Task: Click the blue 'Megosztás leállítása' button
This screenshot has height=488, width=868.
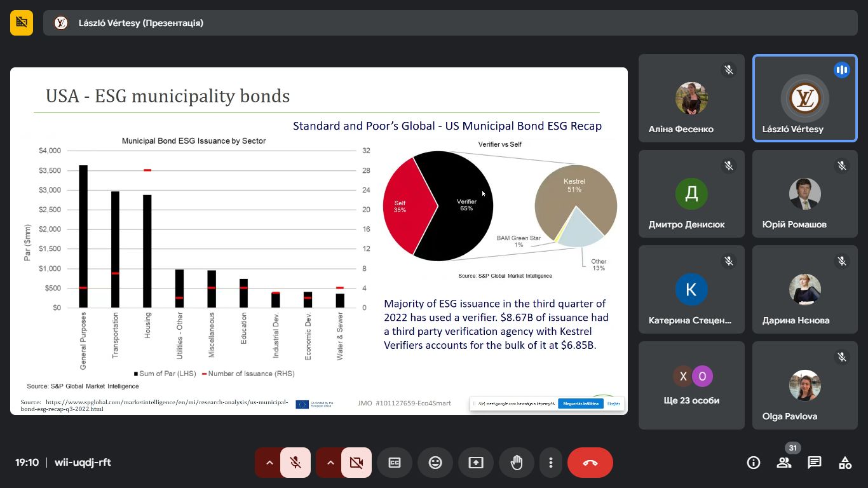Action: [580, 403]
